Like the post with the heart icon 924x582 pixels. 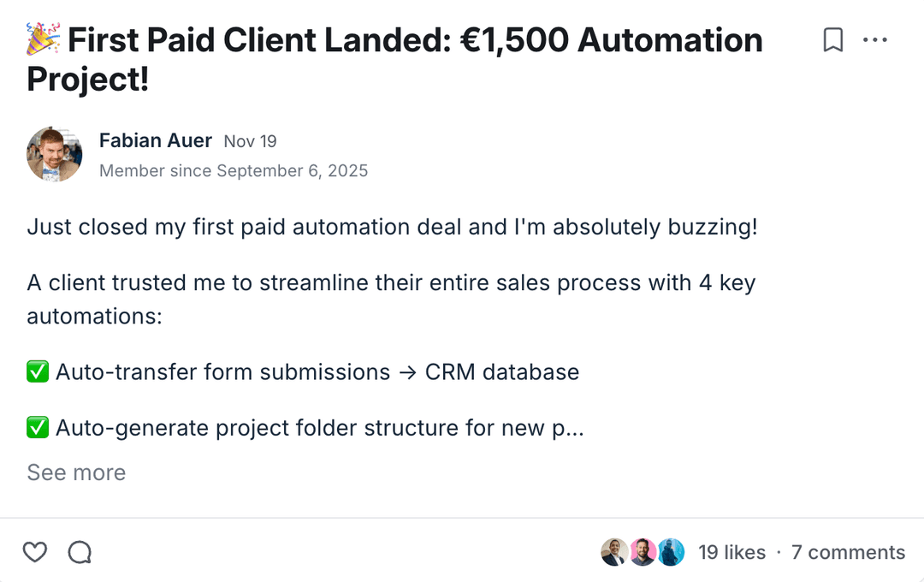[x=35, y=552]
